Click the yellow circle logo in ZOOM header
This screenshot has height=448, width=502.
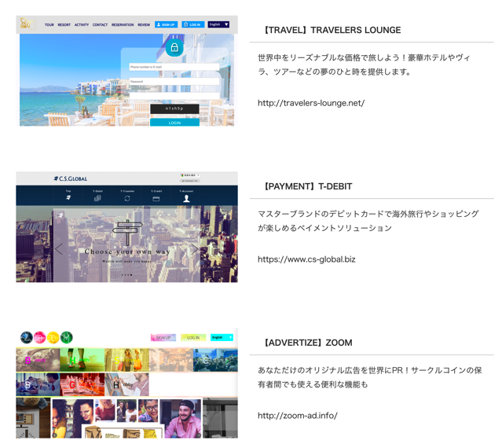[53, 337]
